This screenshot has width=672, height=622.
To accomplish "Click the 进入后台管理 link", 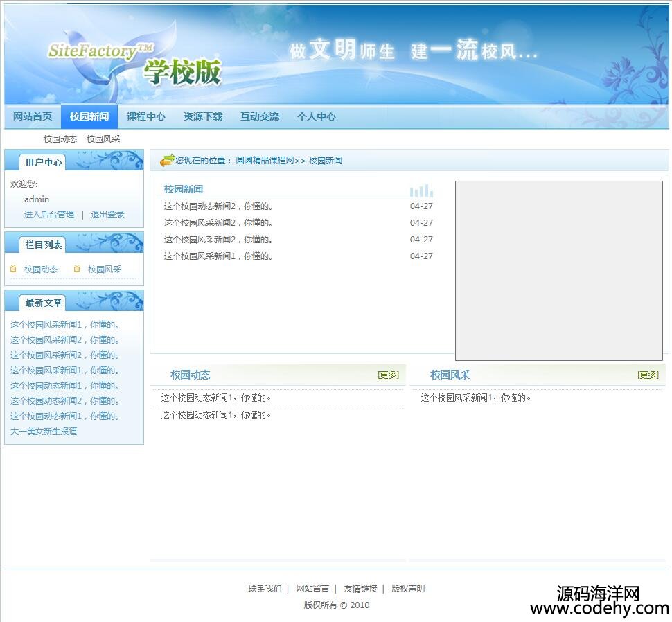I will pos(49,215).
